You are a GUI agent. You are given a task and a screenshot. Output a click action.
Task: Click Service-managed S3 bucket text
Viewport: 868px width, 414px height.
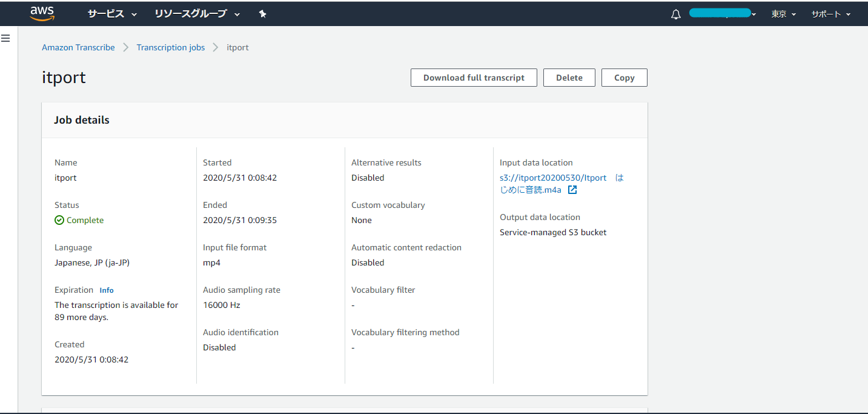(x=553, y=232)
